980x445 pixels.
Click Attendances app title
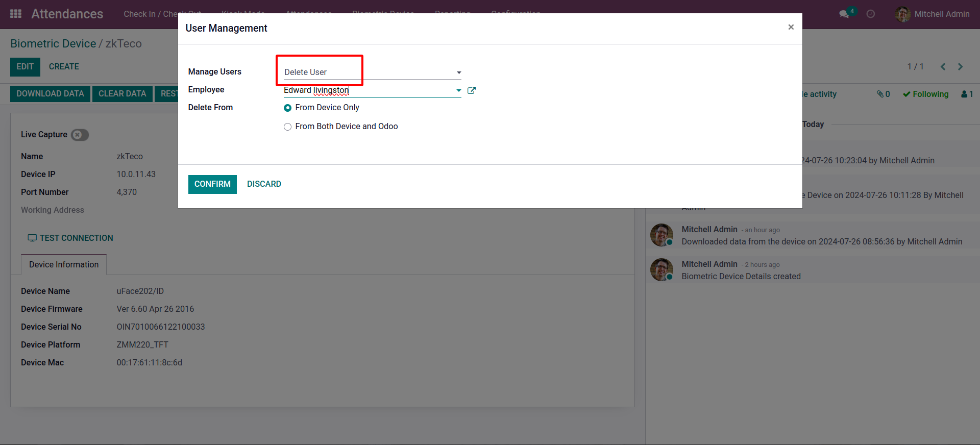click(x=67, y=14)
